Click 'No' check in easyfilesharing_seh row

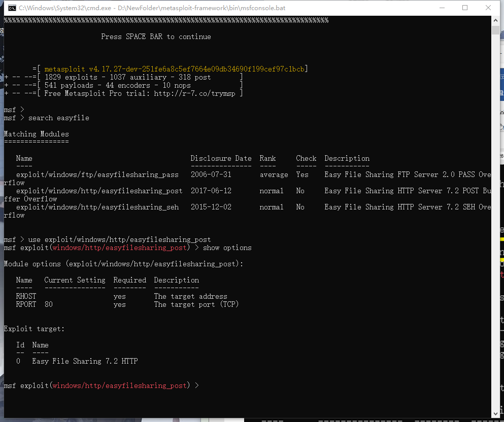pyautogui.click(x=300, y=207)
